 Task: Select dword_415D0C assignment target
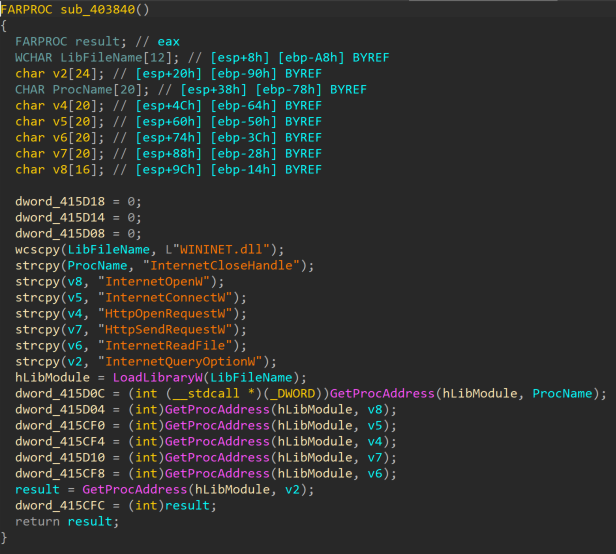[60, 394]
